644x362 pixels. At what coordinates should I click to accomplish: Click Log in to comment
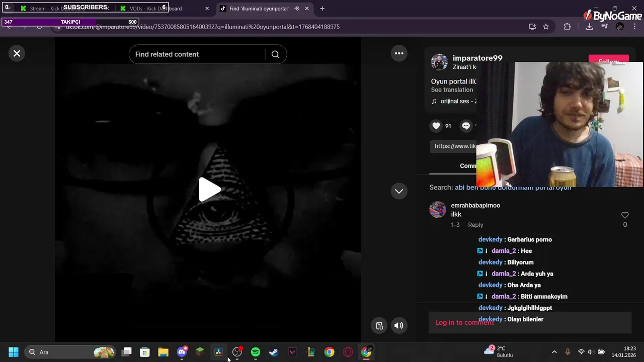(464, 322)
